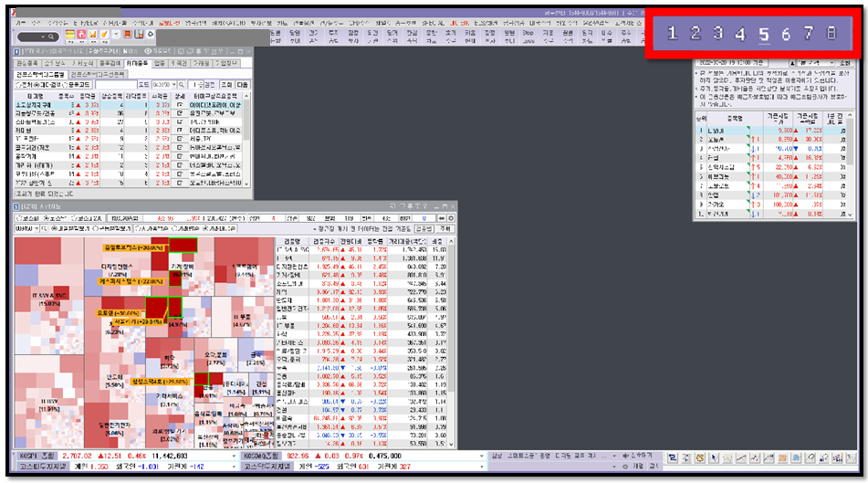Click the stepper arrows beside 조회 in theme window

click(201, 85)
